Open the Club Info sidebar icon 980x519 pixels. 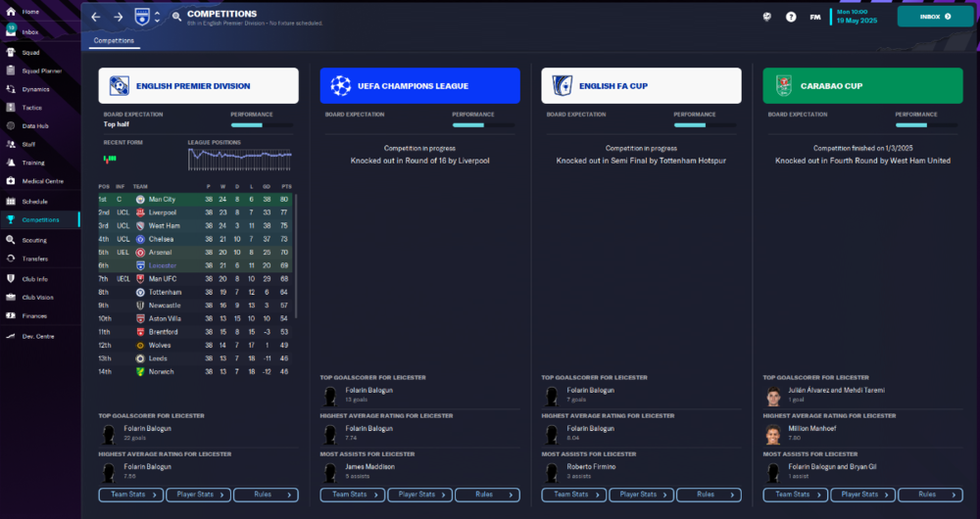11,278
